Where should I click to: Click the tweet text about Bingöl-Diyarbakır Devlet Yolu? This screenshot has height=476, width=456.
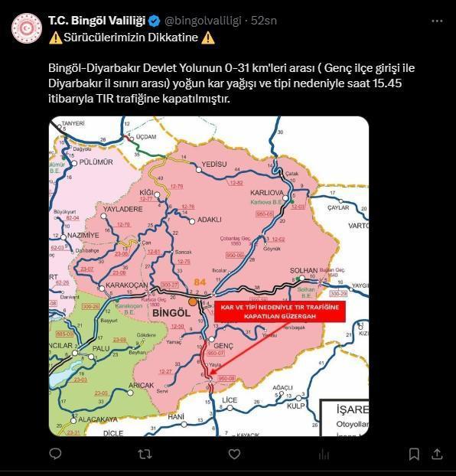pos(231,83)
